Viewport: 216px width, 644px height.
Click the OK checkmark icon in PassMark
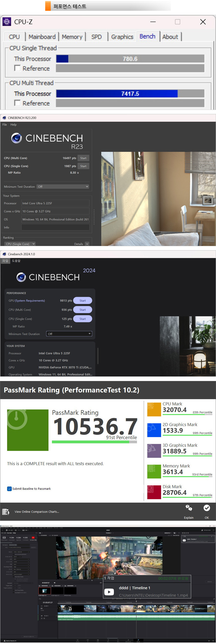[x=206, y=508]
